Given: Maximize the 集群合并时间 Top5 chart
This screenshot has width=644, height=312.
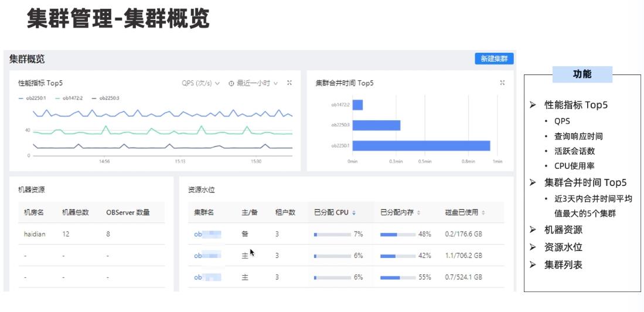Looking at the screenshot, I should tap(502, 83).
